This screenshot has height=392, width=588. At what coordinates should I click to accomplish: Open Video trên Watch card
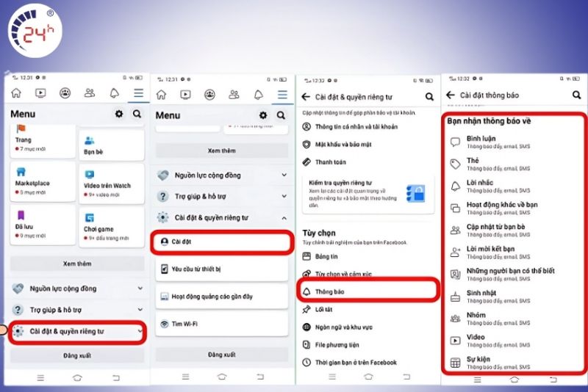(112, 184)
